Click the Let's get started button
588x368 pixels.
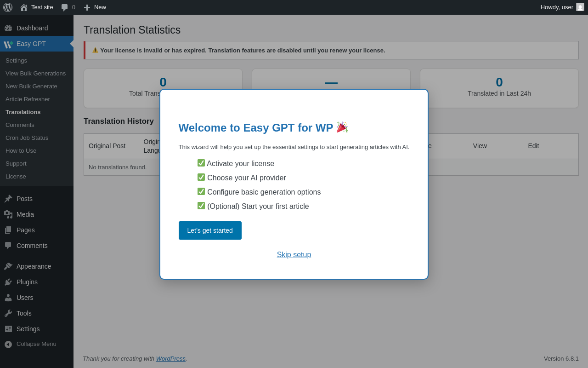point(210,230)
